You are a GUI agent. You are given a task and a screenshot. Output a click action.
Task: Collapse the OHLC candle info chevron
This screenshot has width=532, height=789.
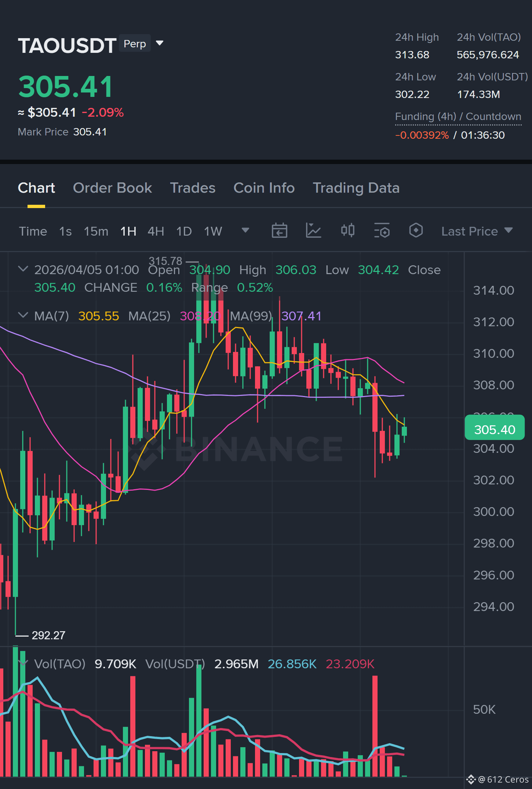tap(23, 269)
